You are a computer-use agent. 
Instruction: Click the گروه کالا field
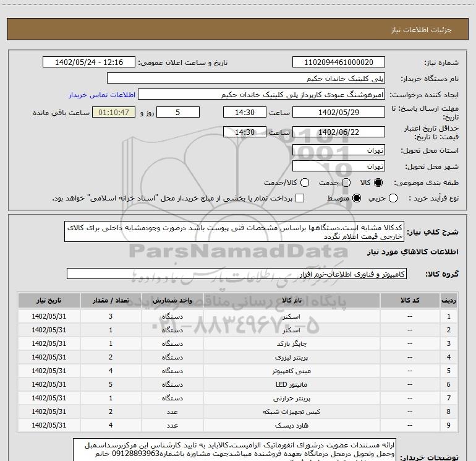point(237,273)
